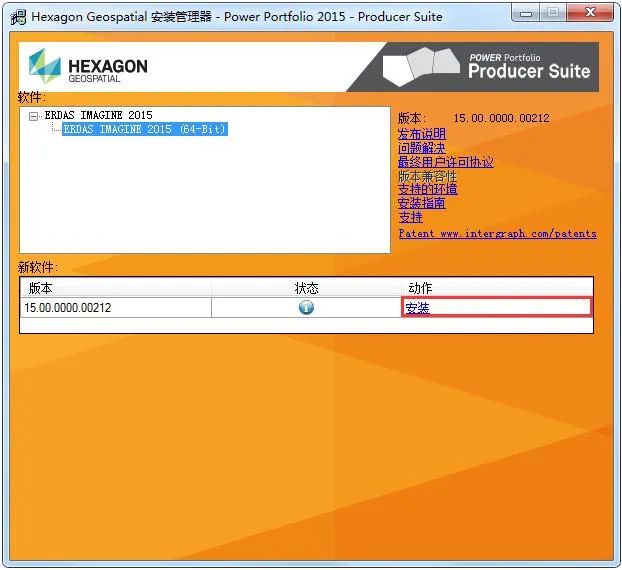The image size is (622, 570).
Task: Collapse the ERDAS IMAGINE 2015 tree node
Action: (34, 116)
